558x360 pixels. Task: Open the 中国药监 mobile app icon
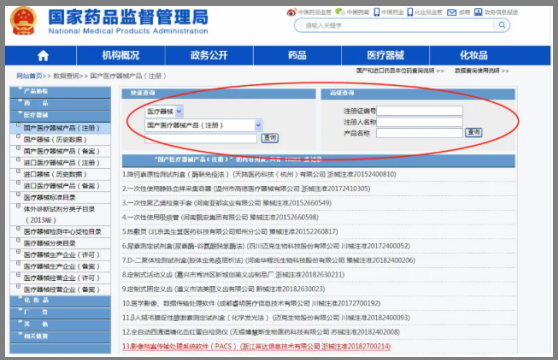(377, 12)
